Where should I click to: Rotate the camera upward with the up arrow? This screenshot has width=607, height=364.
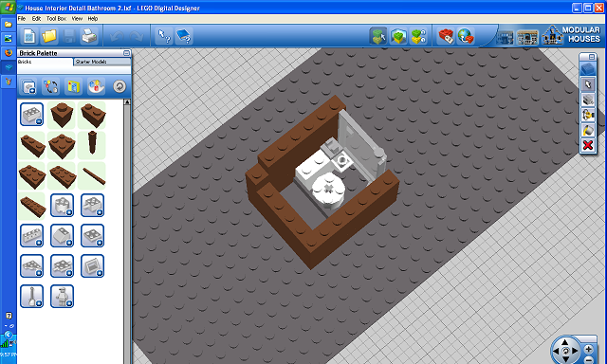(565, 342)
